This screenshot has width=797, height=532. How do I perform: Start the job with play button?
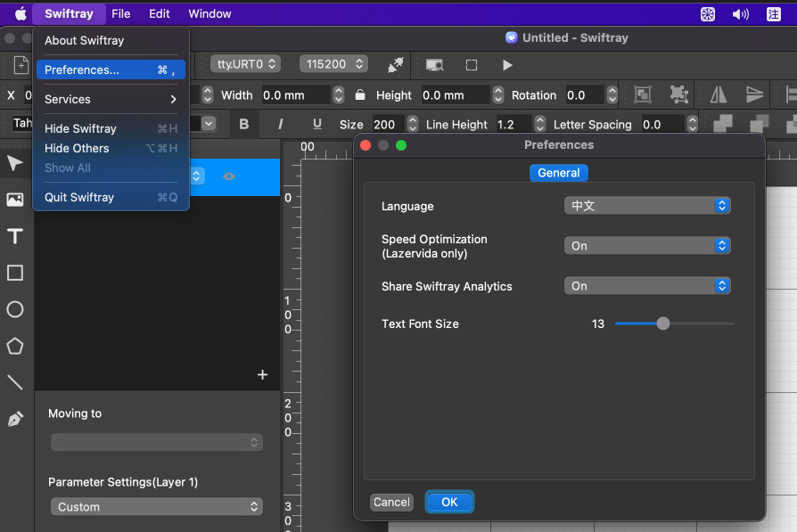pyautogui.click(x=506, y=65)
